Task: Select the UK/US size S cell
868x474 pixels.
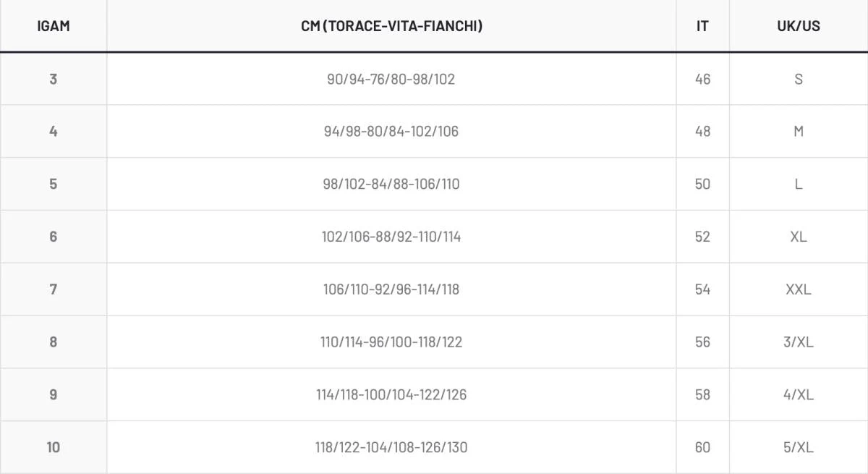Action: coord(798,79)
